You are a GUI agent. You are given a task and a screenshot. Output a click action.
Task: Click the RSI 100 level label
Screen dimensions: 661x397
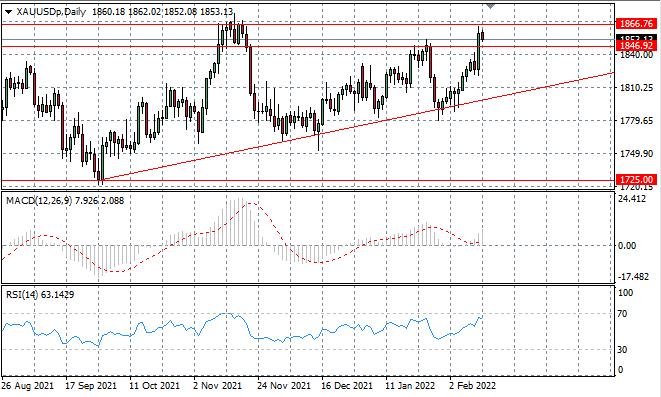pos(625,292)
